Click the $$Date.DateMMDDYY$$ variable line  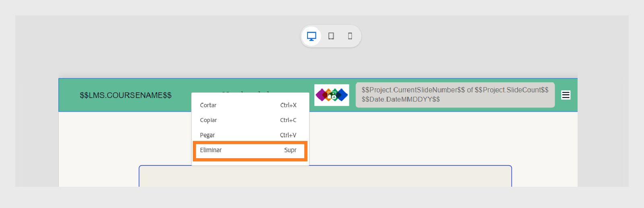400,99
